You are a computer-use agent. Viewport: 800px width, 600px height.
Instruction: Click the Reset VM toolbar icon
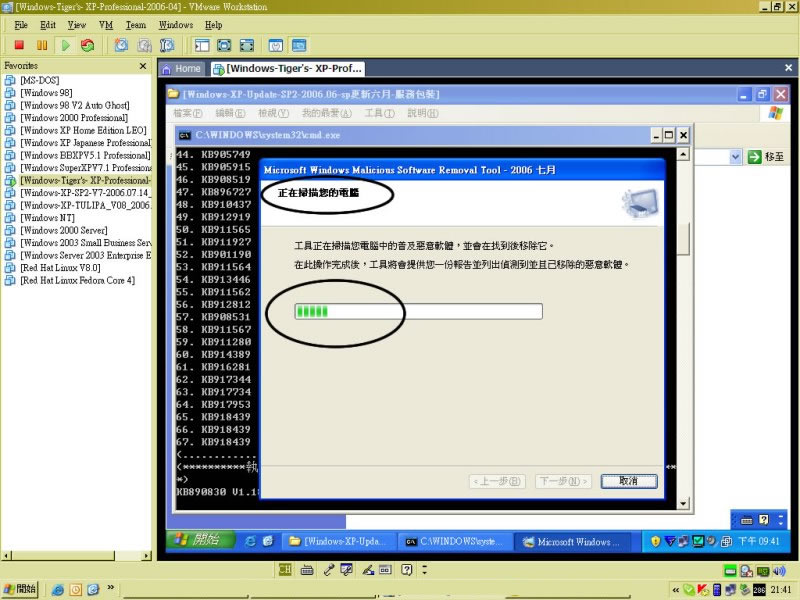pyautogui.click(x=88, y=45)
